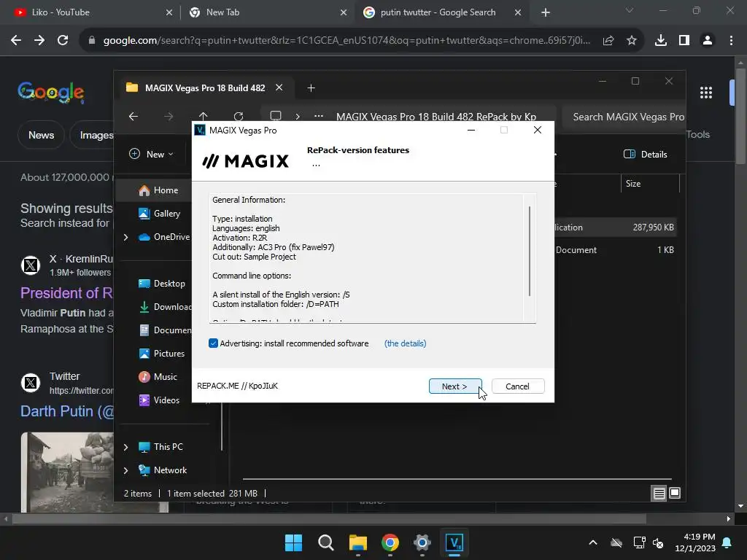Open Chrome three-dot menu
This screenshot has width=747, height=560.
(731, 41)
